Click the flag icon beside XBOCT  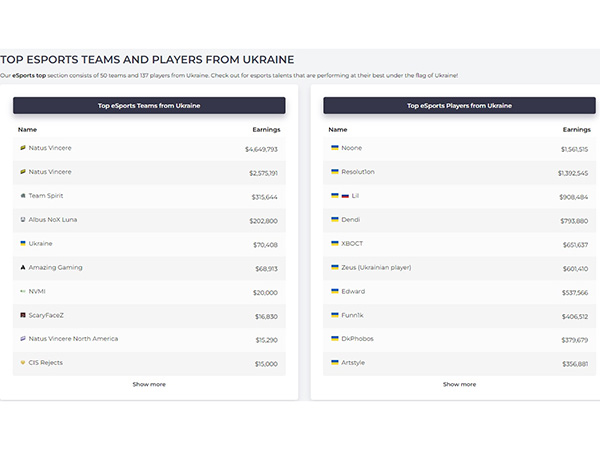(x=335, y=243)
